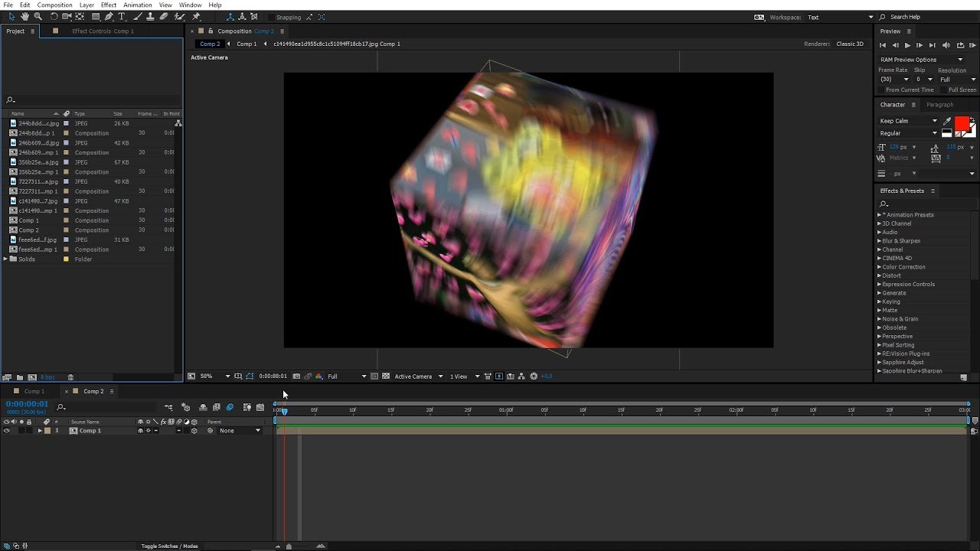Toggle visibility eye of Comp 1 layer
This screenshot has width=980, height=551.
pos(7,431)
